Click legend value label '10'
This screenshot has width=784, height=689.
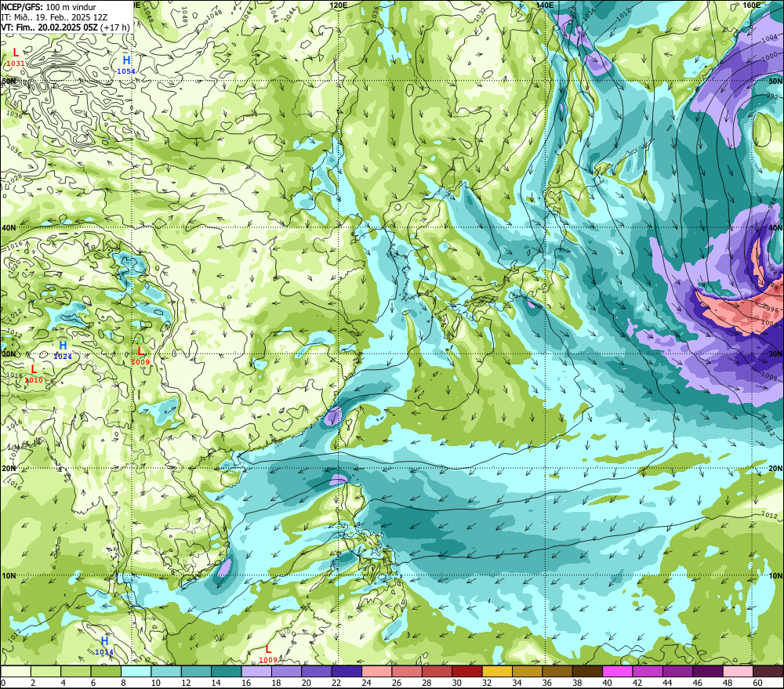coord(156,683)
